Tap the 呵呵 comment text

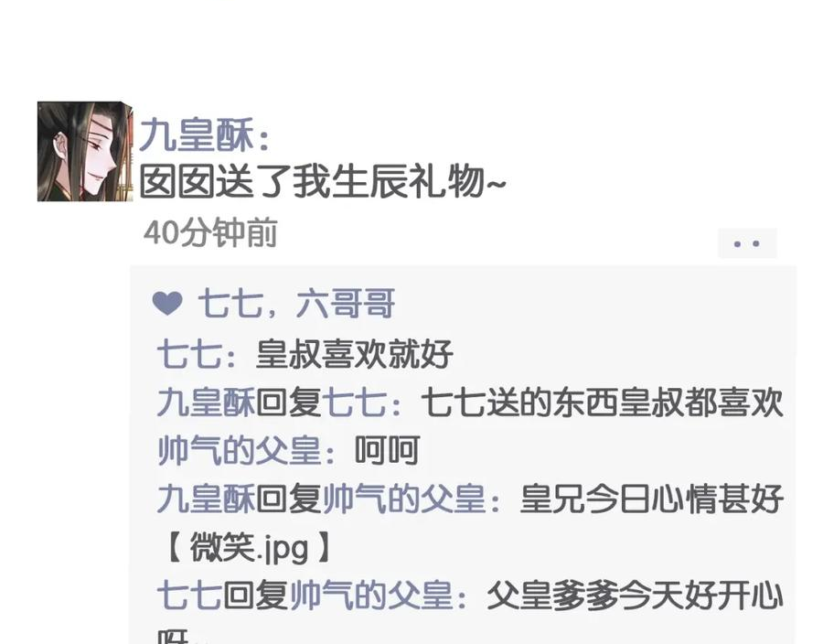[387, 451]
